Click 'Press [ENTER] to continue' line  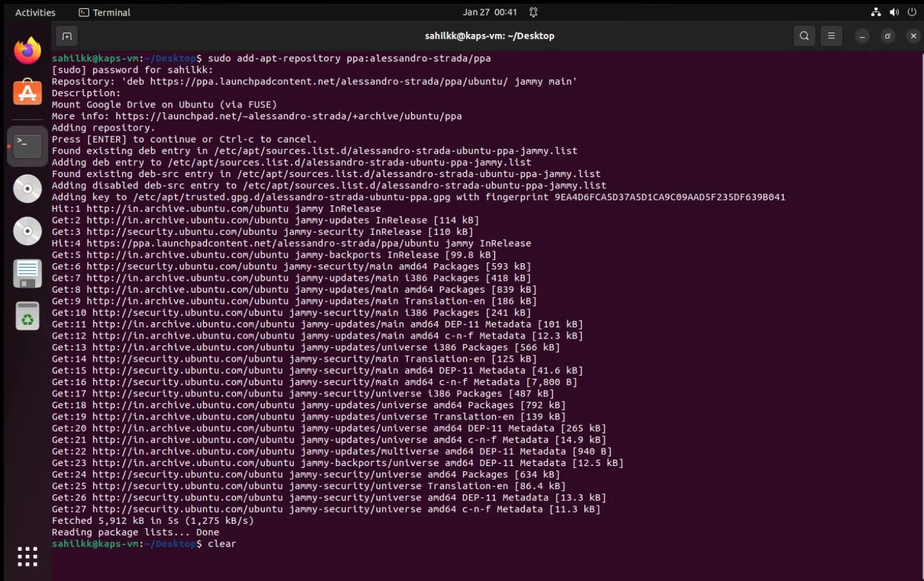185,139
